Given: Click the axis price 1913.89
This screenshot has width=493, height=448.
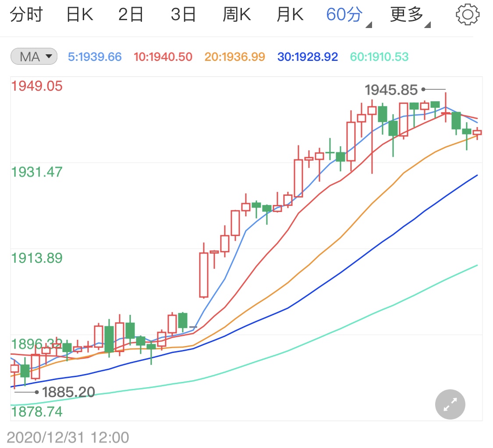Looking at the screenshot, I should 37,258.
